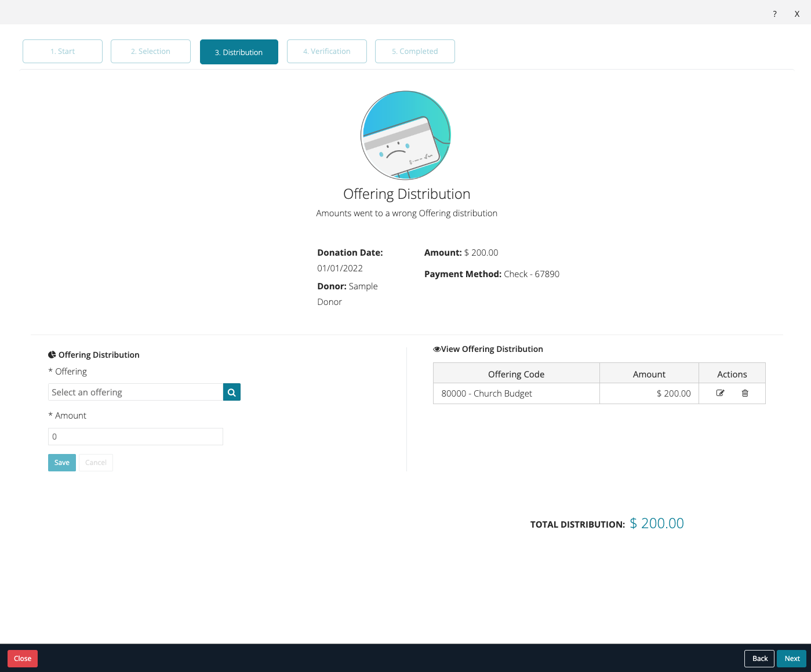Open help using the question mark icon

point(774,13)
